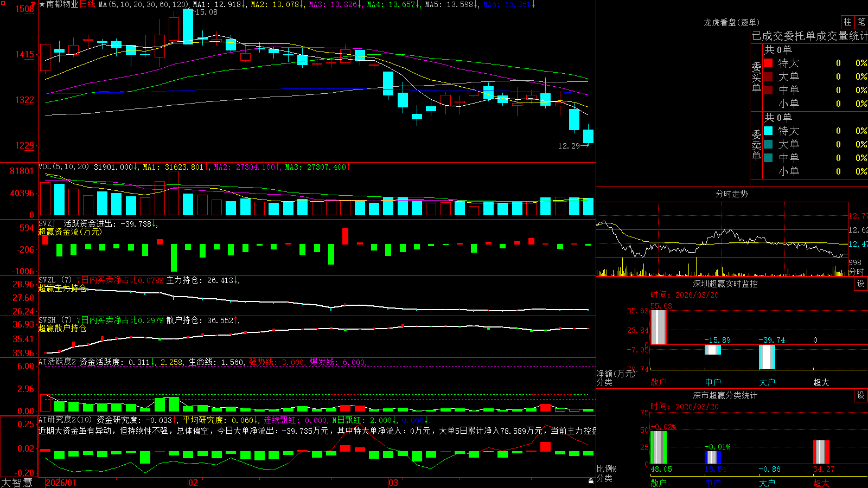
Task: Click the green 散户 bar in 深市超赢分类统计
Action: (x=658, y=447)
